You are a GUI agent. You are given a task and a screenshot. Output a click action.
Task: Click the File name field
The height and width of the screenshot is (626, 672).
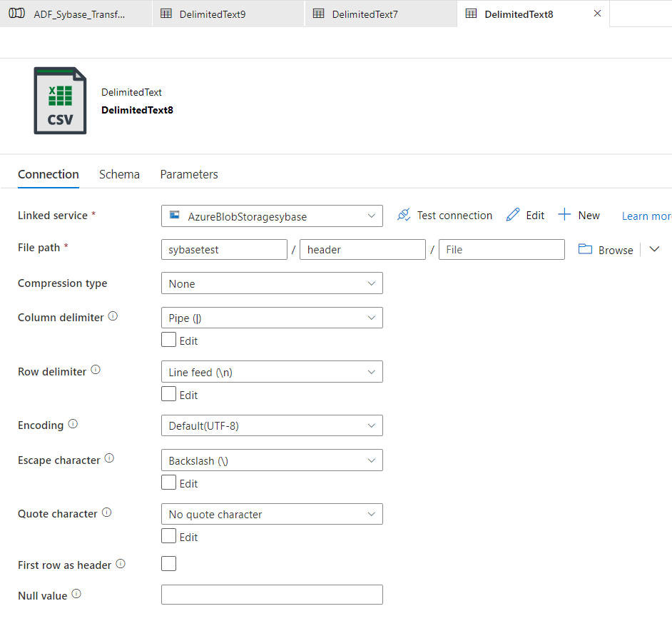502,250
